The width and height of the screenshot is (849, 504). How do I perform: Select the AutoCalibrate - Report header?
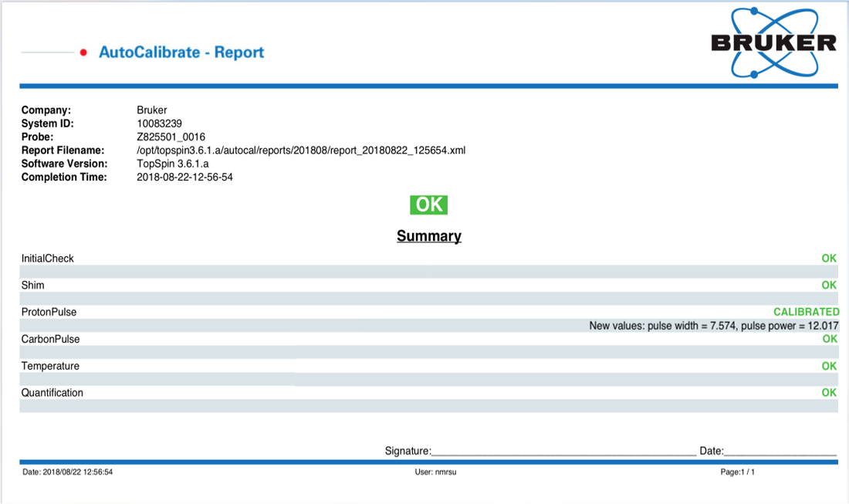tap(182, 52)
